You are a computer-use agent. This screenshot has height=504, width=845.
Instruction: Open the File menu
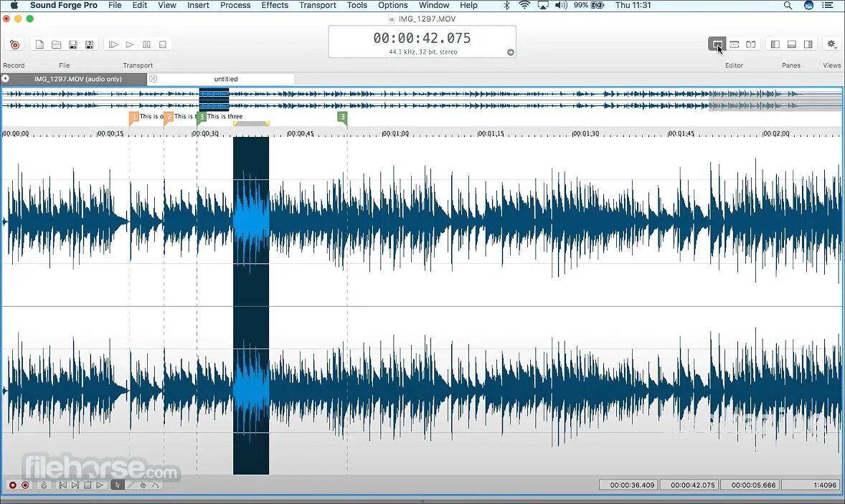tap(115, 6)
